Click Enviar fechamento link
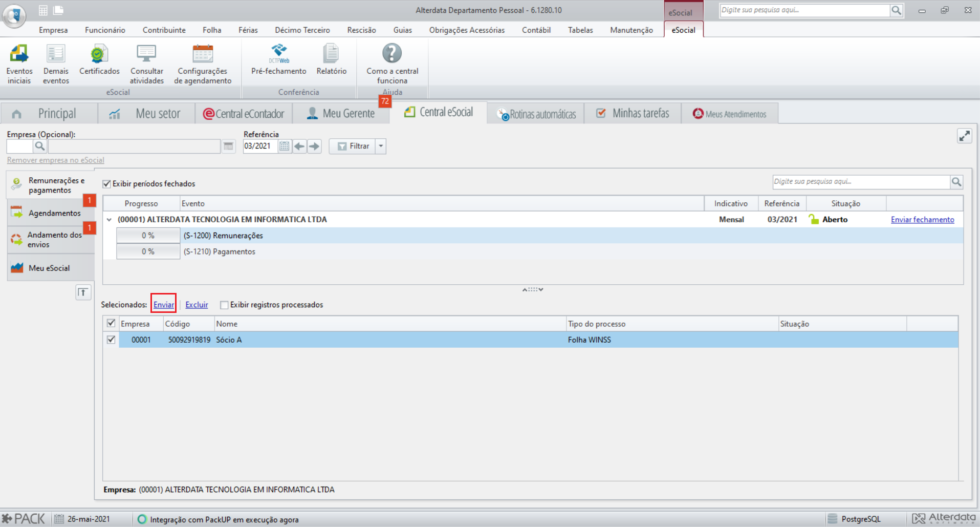980x527 pixels. coord(922,219)
